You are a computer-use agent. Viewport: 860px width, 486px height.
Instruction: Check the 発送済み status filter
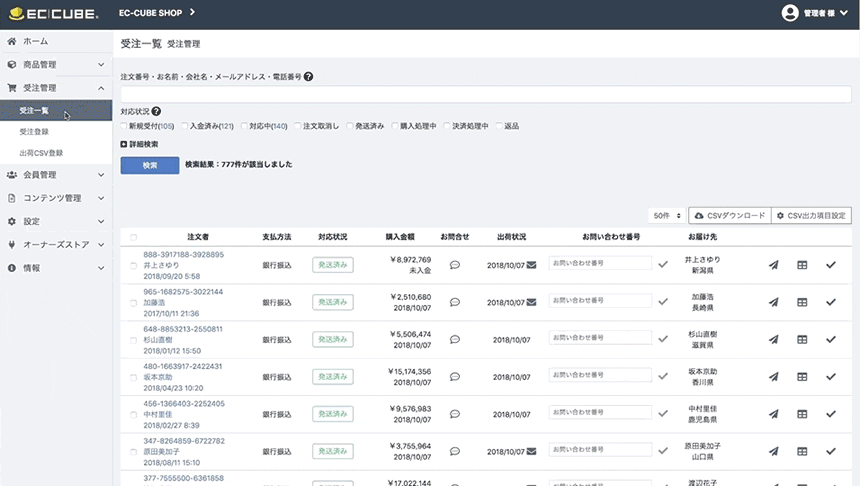tap(350, 126)
